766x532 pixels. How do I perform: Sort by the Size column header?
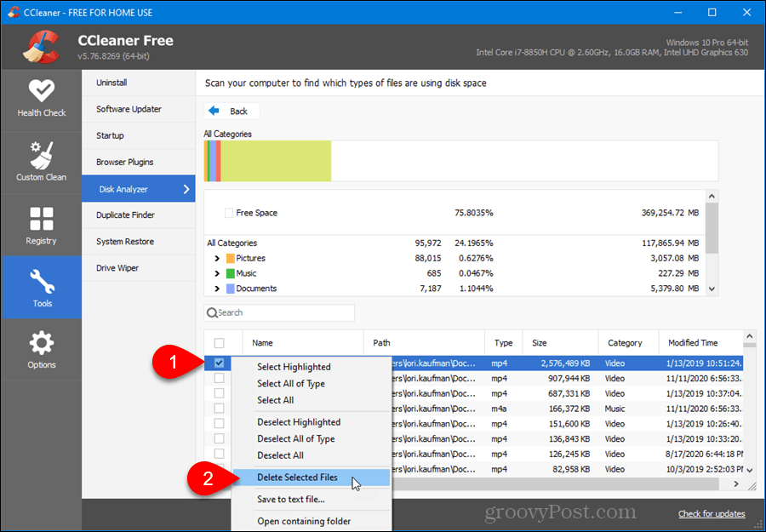click(x=560, y=343)
